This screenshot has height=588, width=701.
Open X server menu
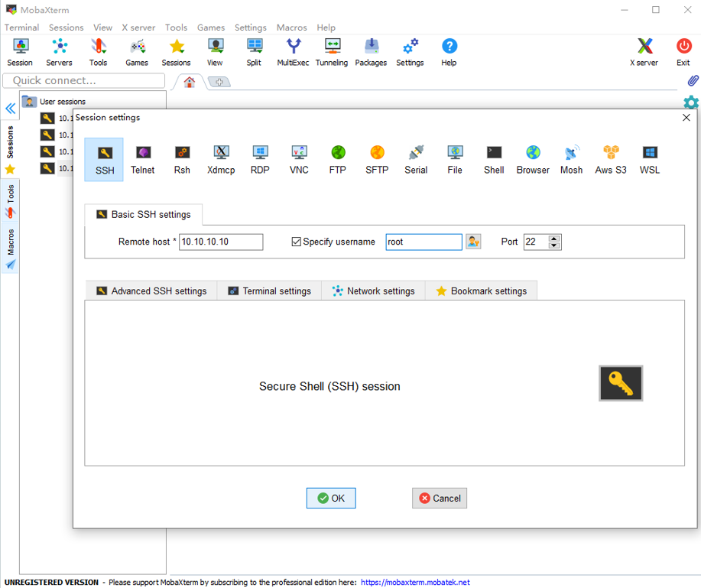138,28
